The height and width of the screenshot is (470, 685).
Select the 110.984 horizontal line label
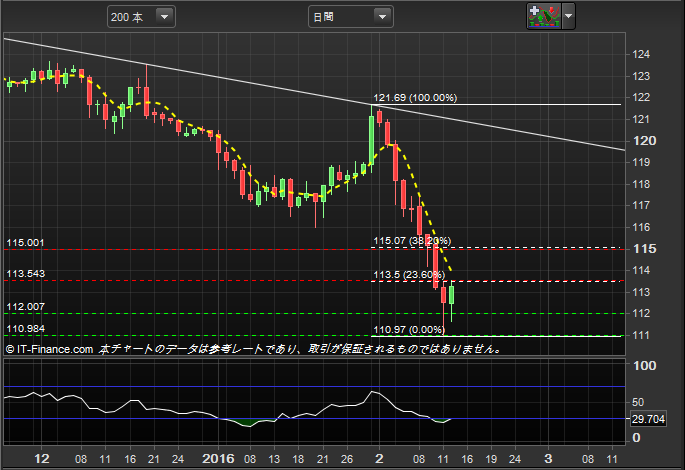(25, 328)
